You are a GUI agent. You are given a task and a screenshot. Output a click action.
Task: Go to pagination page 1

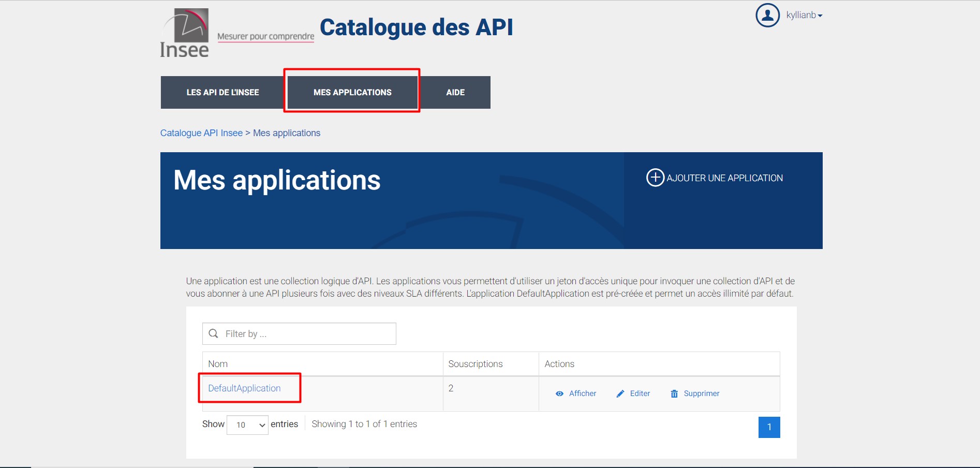[x=769, y=427]
